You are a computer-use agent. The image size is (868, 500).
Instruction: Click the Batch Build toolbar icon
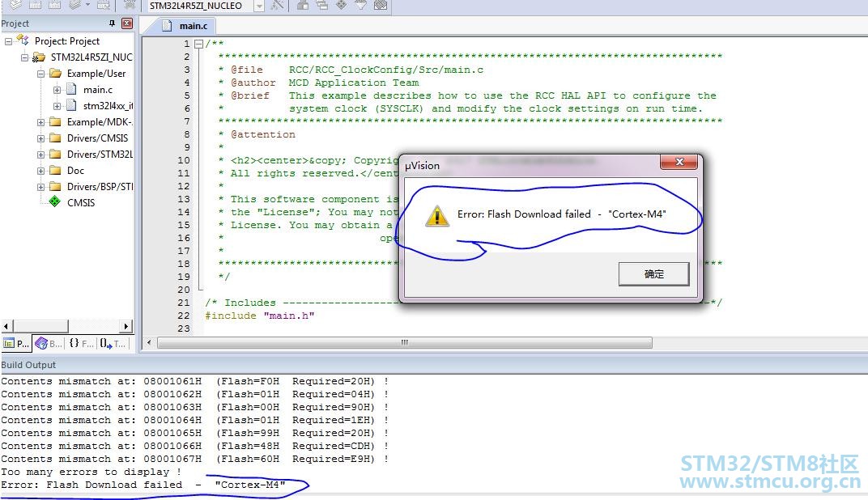pyautogui.click(x=74, y=5)
